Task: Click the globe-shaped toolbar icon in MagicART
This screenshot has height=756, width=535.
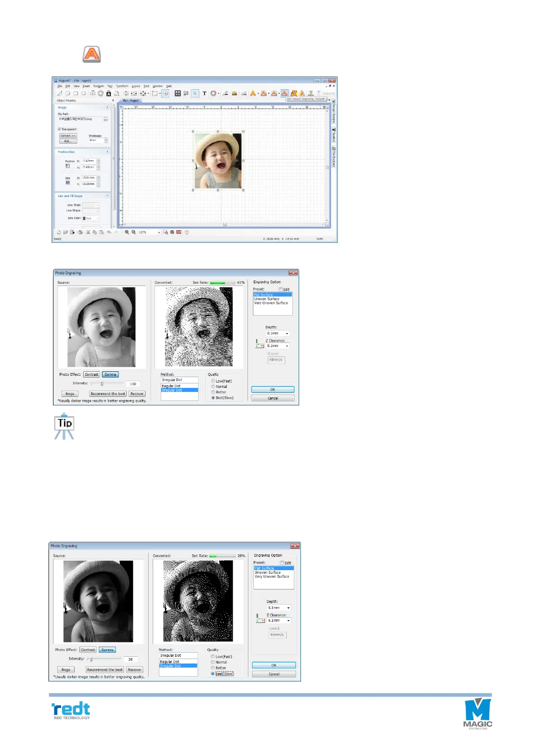Action: point(101,93)
